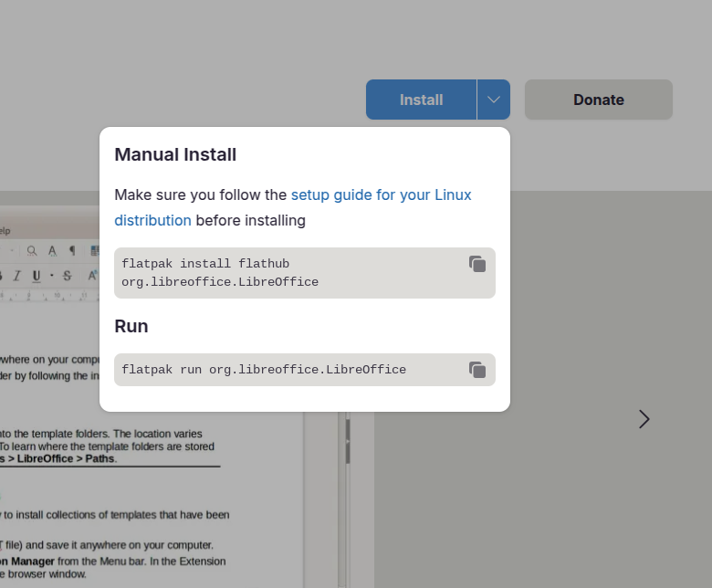Go to the next screenshot arrow
Image resolution: width=712 pixels, height=588 pixels.
click(x=644, y=419)
